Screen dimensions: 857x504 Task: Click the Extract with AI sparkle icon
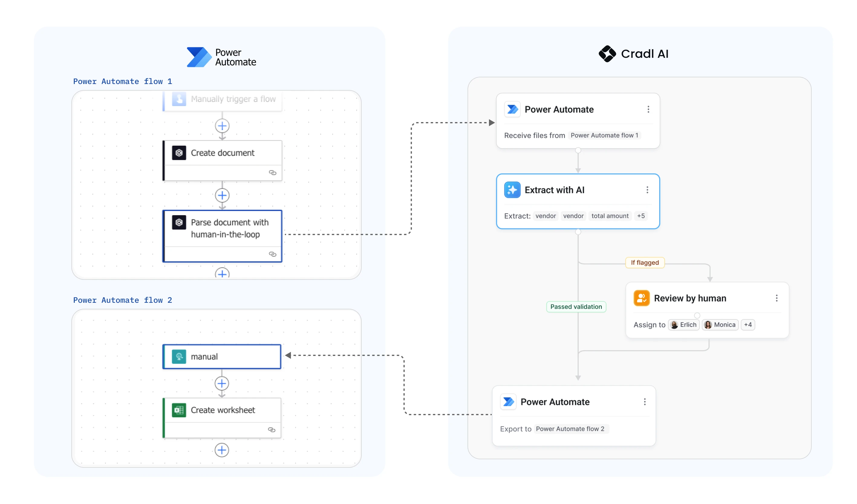pos(512,190)
